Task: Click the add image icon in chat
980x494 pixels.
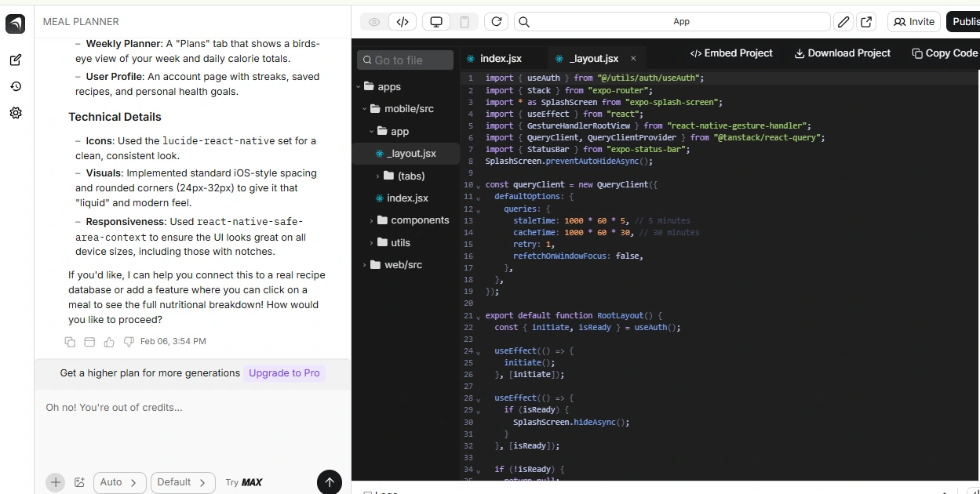Action: pos(79,482)
